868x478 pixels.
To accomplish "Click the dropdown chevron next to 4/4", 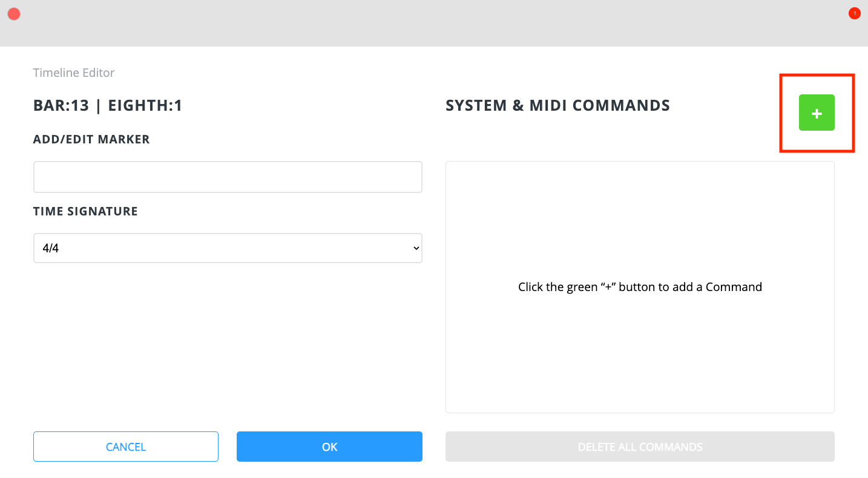I will 416,248.
